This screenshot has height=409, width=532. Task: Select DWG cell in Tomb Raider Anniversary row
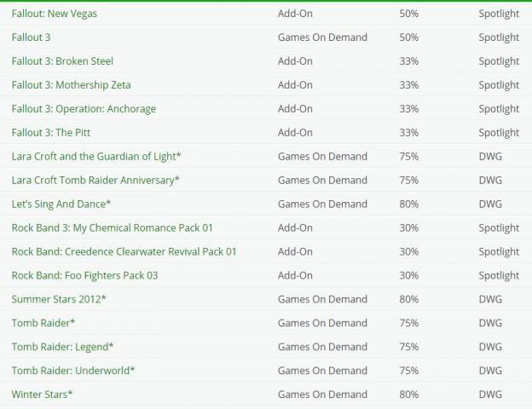pos(490,180)
